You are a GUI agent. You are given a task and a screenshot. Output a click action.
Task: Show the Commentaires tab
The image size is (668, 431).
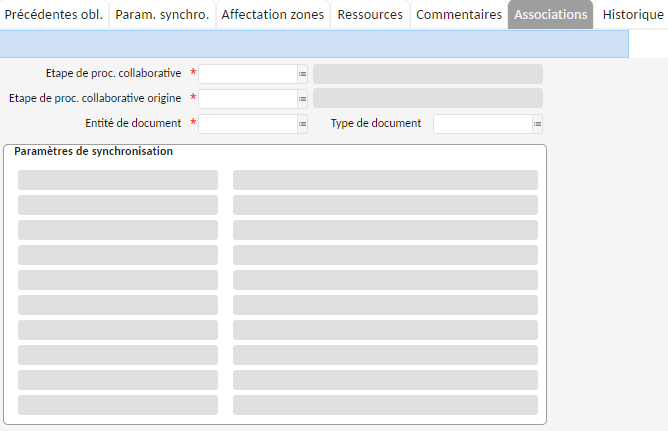click(459, 15)
